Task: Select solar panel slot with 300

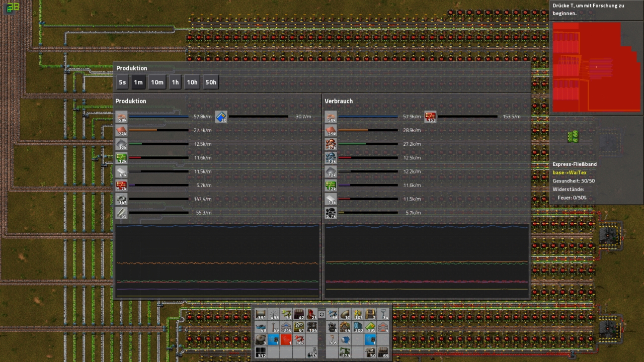Action: (358, 326)
